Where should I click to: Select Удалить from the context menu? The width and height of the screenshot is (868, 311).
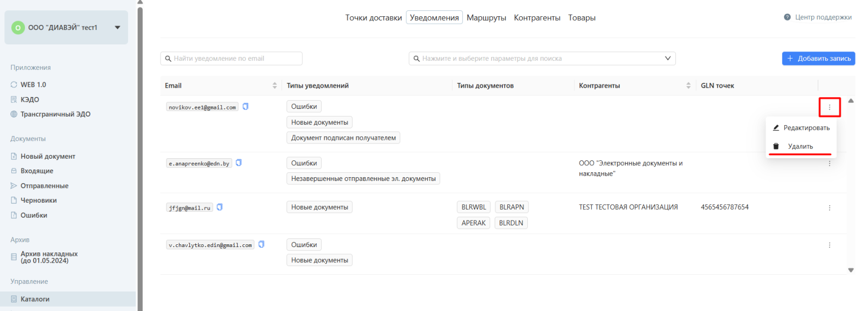click(800, 146)
